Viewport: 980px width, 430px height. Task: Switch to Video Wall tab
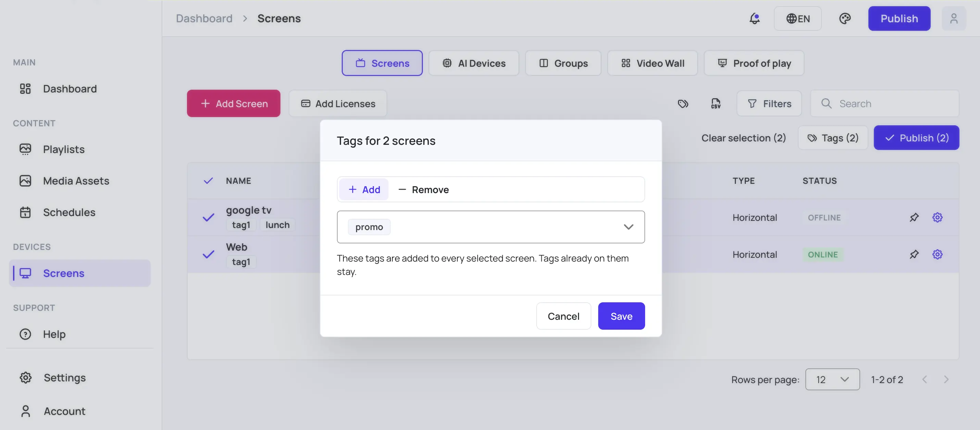(652, 63)
